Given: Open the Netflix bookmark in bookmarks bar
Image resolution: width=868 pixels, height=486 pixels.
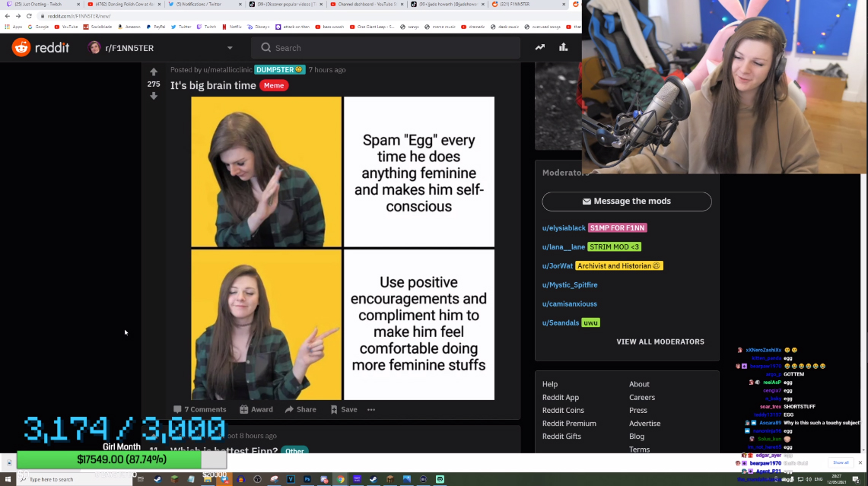Looking at the screenshot, I should pyautogui.click(x=232, y=27).
